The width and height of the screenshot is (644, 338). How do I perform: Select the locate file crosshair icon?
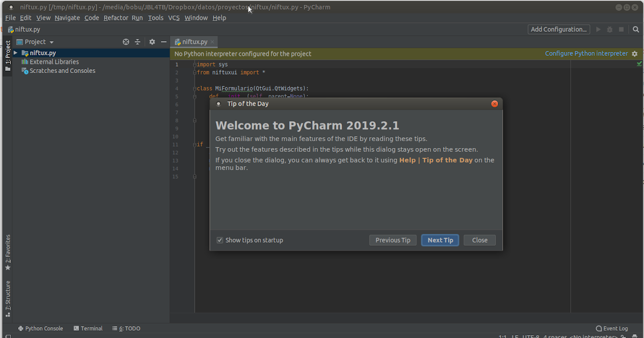tap(126, 42)
